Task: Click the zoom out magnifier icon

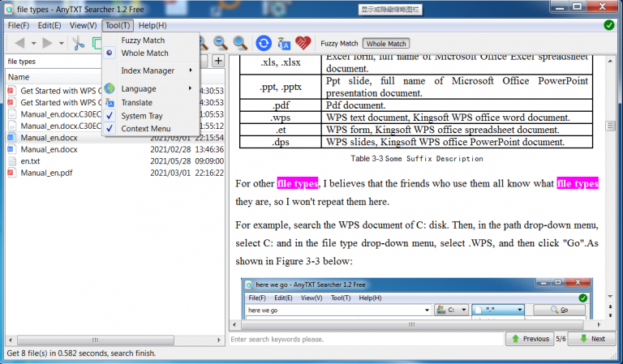Action: (220, 43)
